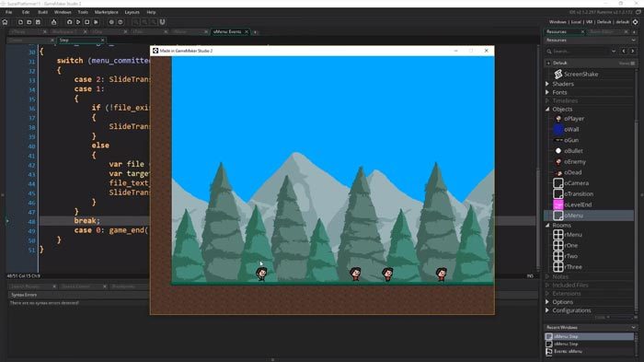Click the Run play toolbar icon
This screenshot has width=644, height=362.
[x=78, y=22]
